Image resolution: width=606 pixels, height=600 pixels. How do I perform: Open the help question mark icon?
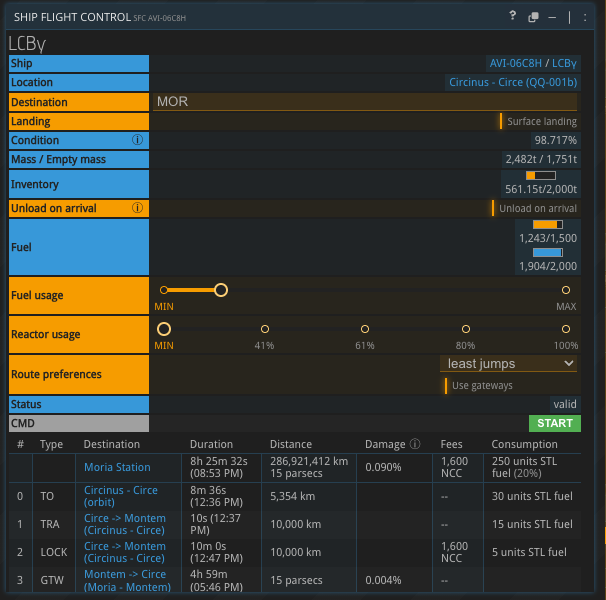pos(512,17)
